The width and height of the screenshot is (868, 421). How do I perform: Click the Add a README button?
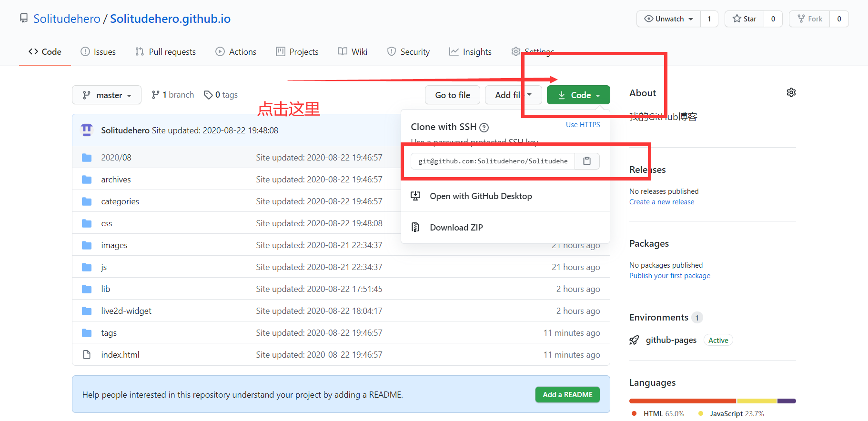[567, 394]
